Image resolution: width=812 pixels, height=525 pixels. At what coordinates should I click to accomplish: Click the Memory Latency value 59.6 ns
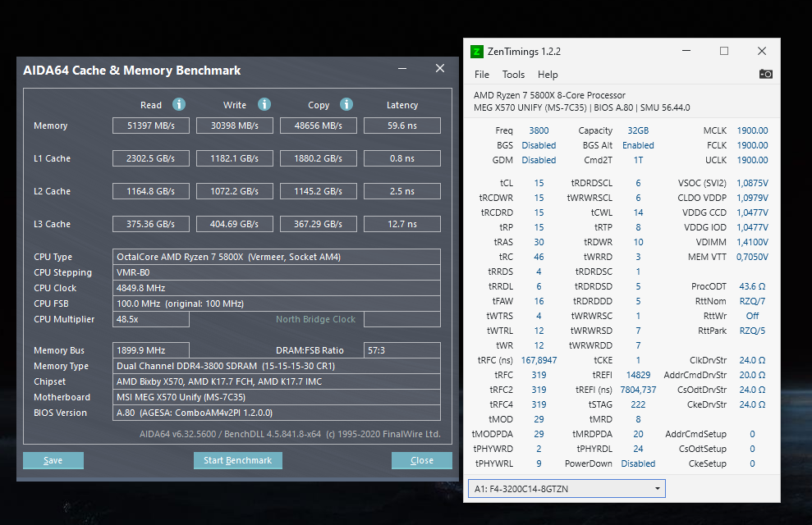pyautogui.click(x=402, y=126)
